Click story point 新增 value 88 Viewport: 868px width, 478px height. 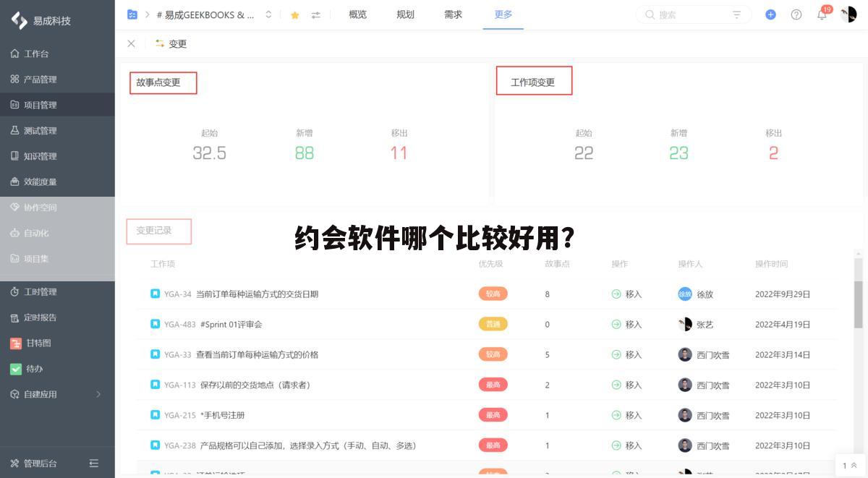coord(305,153)
